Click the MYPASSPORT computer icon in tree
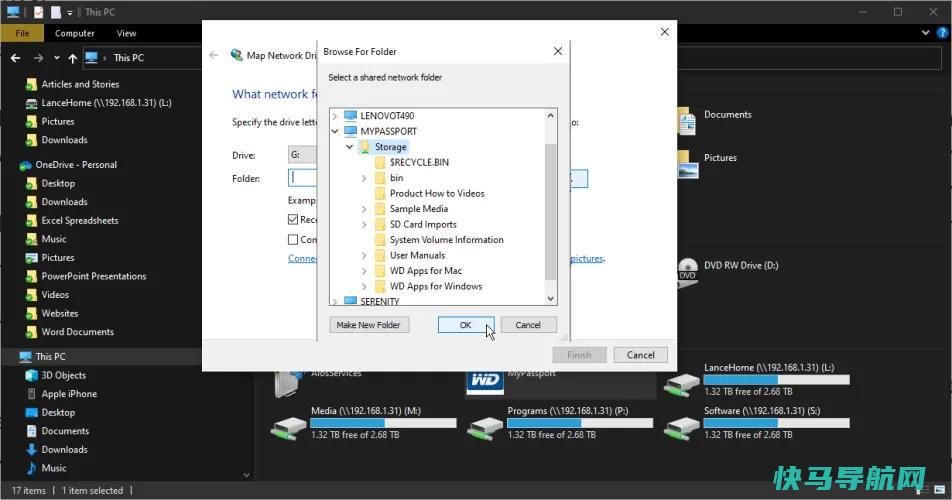 point(350,131)
